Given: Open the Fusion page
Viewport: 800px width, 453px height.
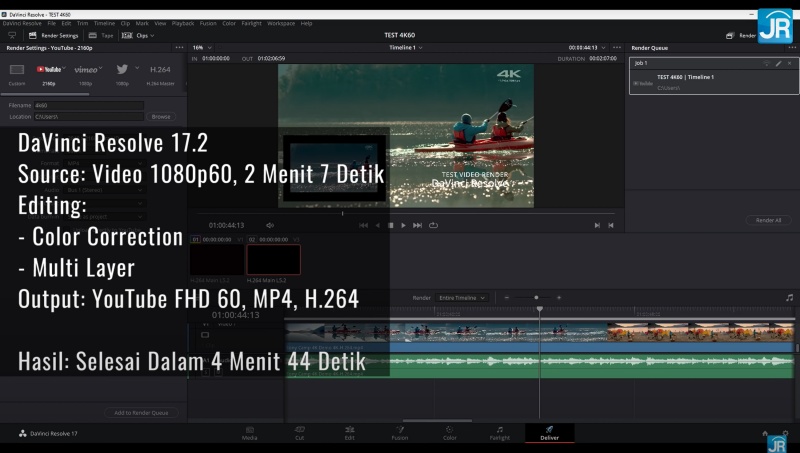Looking at the screenshot, I should coord(399,432).
